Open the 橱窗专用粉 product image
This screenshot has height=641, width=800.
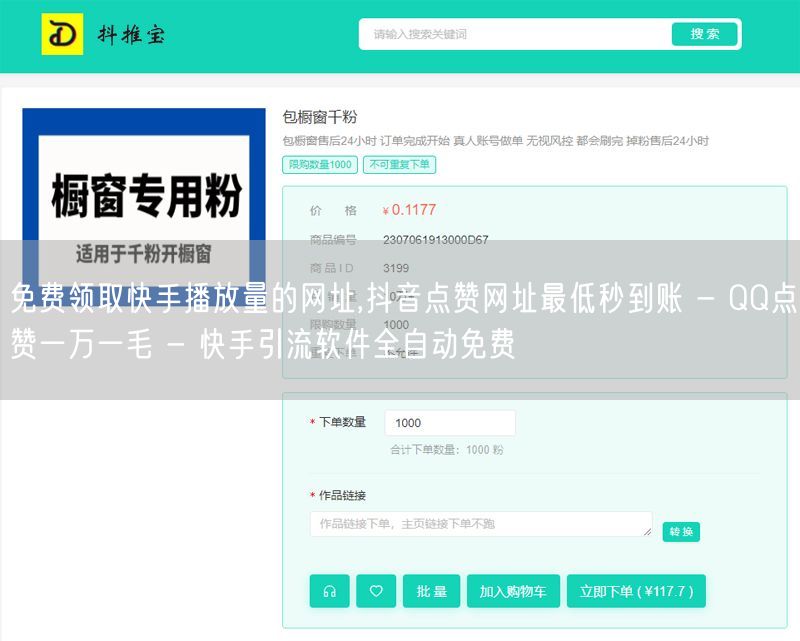(x=144, y=207)
